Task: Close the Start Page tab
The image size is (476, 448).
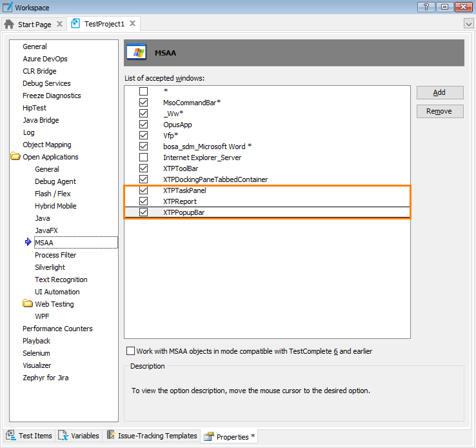Action: tap(59, 25)
